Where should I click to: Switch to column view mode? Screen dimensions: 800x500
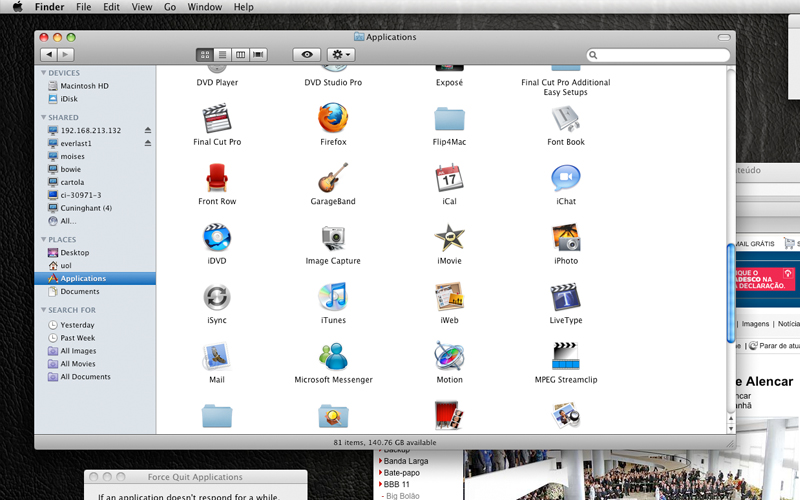click(x=240, y=55)
